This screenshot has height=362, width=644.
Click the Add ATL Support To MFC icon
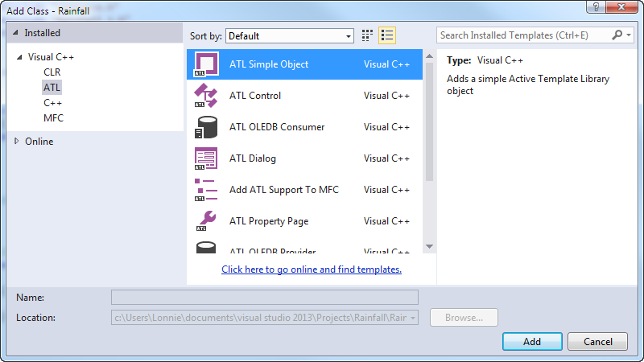click(x=206, y=190)
